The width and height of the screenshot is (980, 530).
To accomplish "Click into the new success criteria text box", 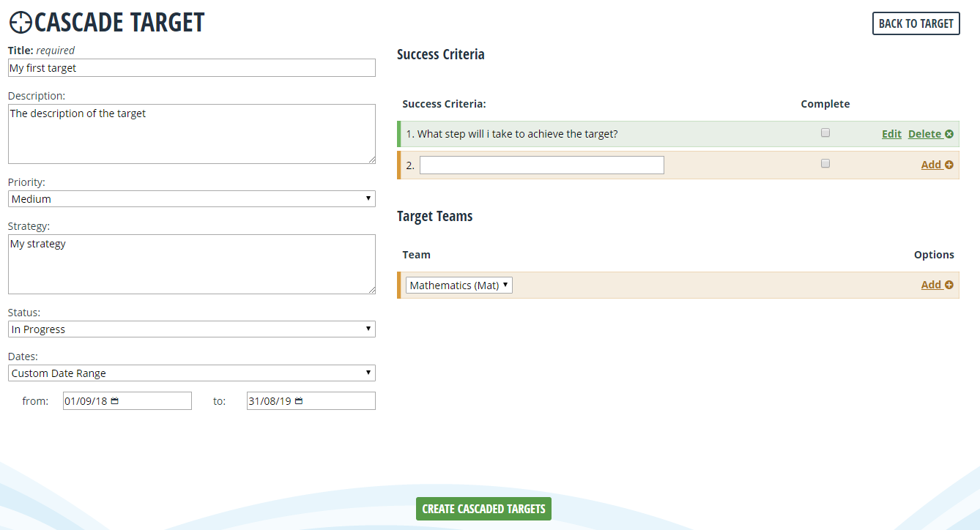I will pos(541,165).
